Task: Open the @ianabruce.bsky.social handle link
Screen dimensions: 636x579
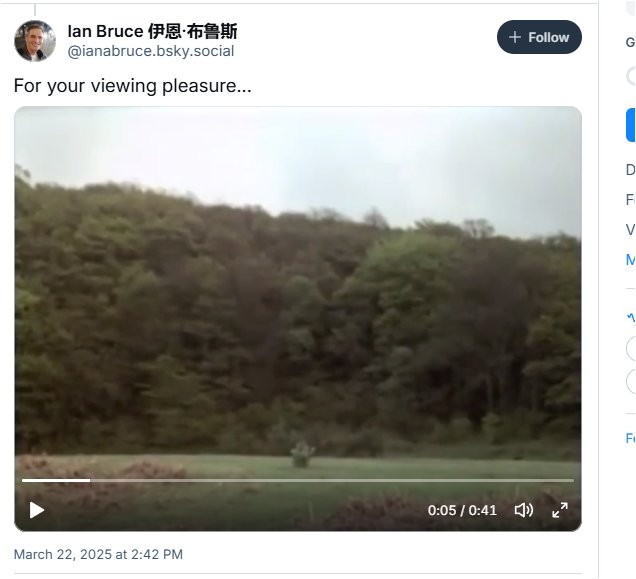Action: 150,51
